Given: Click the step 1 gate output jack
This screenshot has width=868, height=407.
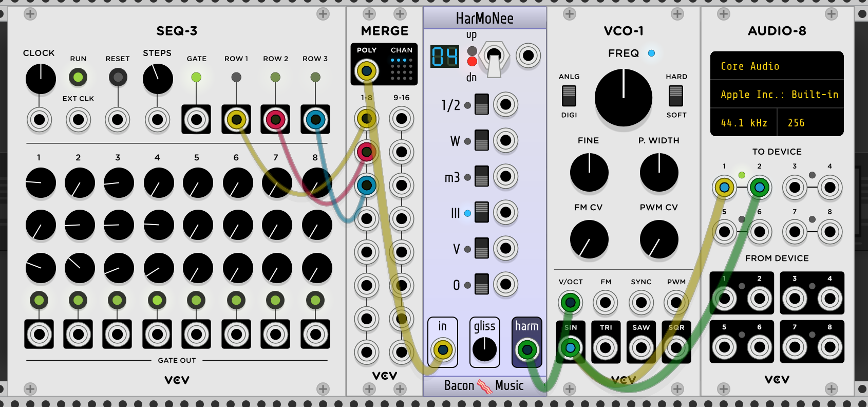Looking at the screenshot, I should tap(39, 335).
